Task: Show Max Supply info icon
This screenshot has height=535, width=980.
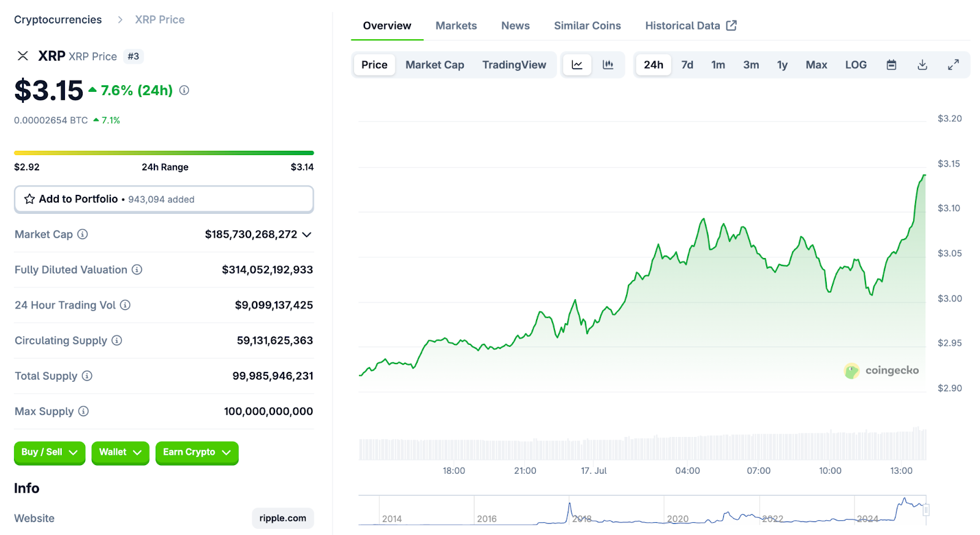Action: point(83,411)
